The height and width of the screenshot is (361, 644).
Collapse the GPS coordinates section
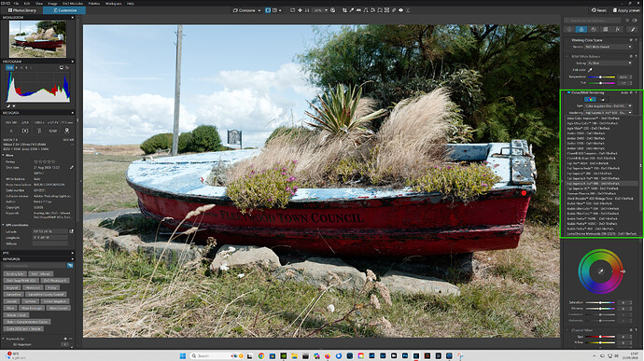(4, 225)
